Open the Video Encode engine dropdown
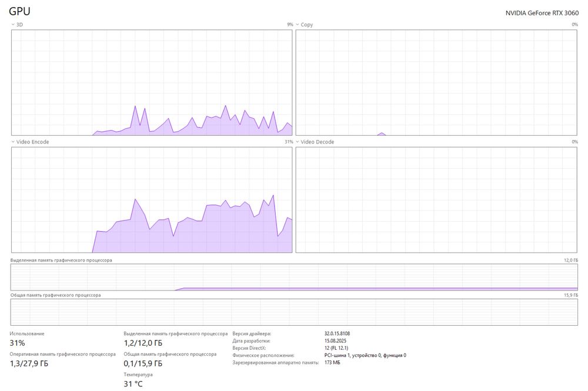Image resolution: width=588 pixels, height=391 pixels. (30, 142)
